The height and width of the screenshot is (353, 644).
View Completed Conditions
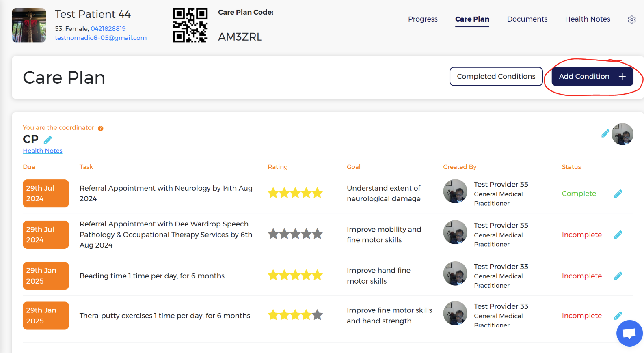point(496,77)
